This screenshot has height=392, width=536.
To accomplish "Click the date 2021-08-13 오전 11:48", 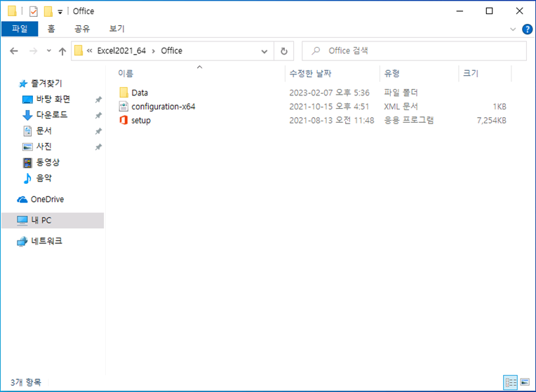I will coord(332,121).
